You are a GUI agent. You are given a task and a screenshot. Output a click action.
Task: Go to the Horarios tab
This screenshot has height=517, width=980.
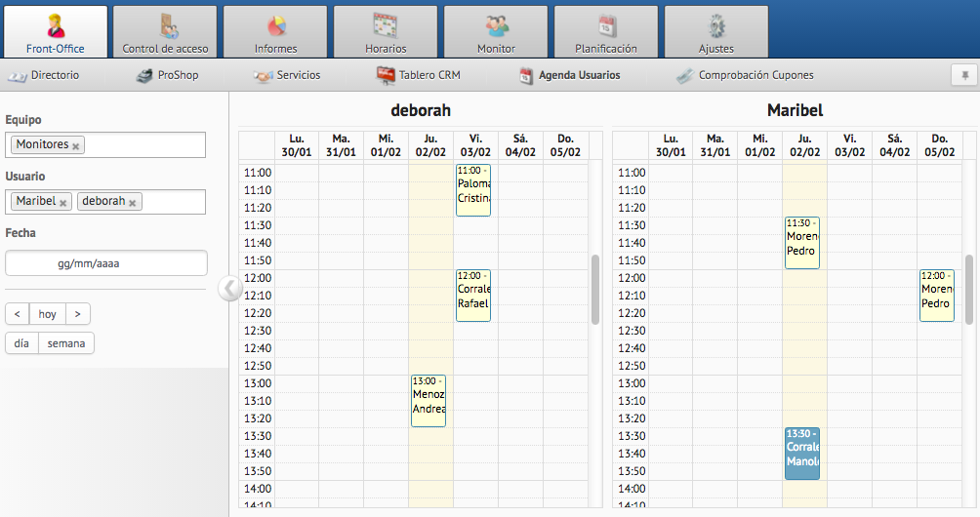(x=386, y=32)
